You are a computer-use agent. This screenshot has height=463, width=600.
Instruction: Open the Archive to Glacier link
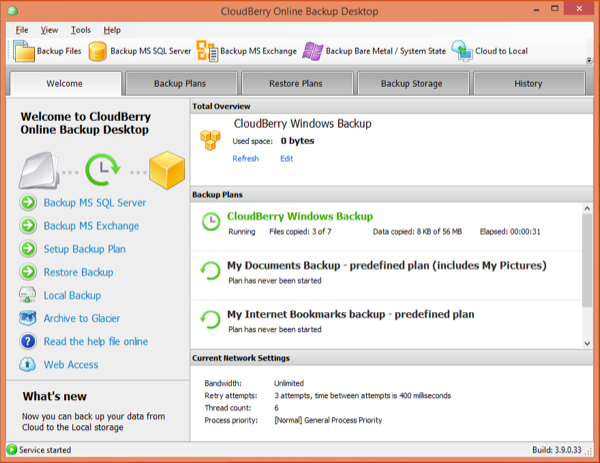pos(82,318)
